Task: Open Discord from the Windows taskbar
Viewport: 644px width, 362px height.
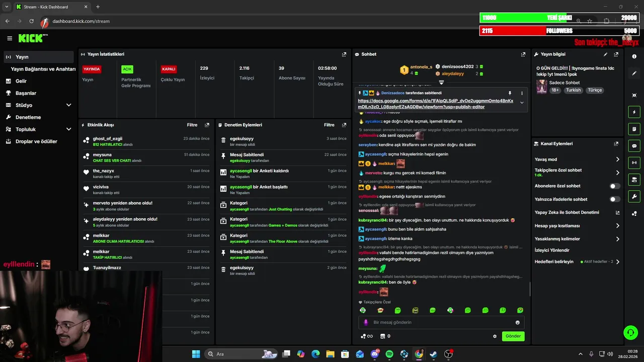Action: coord(375,354)
